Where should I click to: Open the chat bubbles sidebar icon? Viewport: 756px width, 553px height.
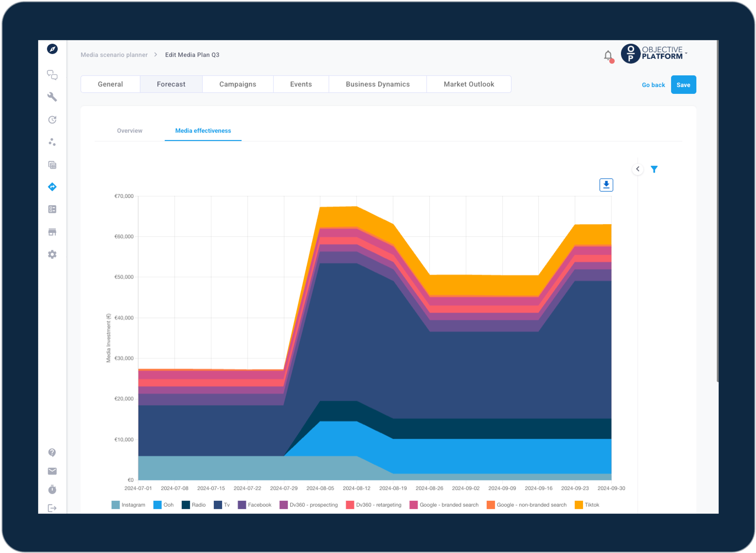click(52, 75)
